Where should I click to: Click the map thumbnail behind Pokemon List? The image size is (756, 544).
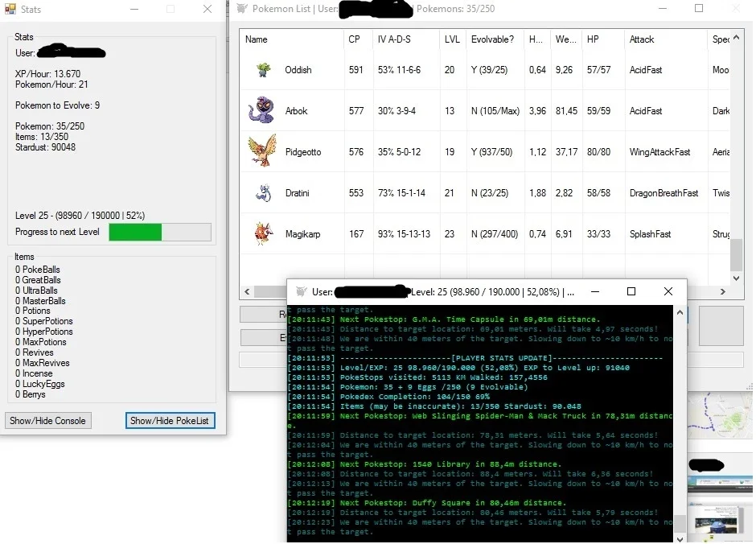point(719,414)
